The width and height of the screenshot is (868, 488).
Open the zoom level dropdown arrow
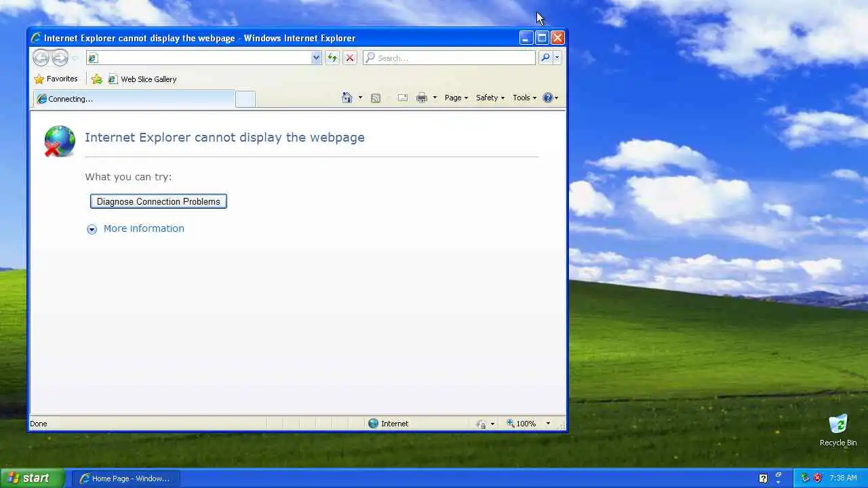pos(548,424)
